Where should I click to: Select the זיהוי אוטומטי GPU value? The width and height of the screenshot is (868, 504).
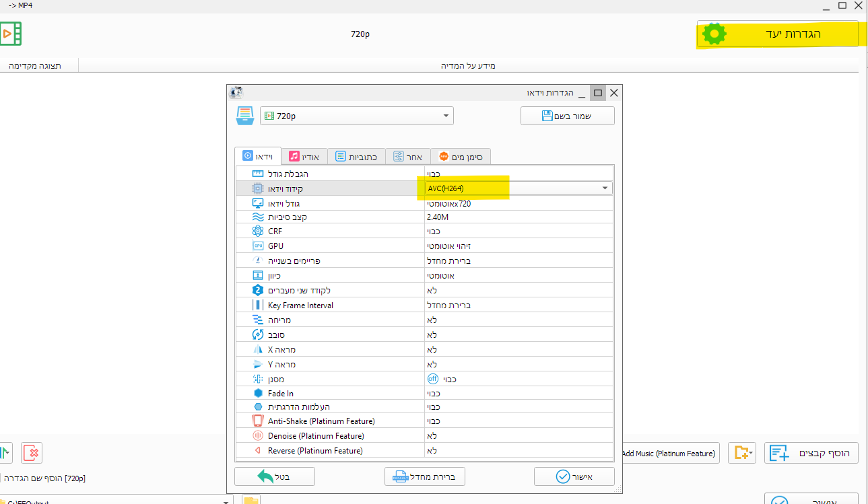click(519, 246)
